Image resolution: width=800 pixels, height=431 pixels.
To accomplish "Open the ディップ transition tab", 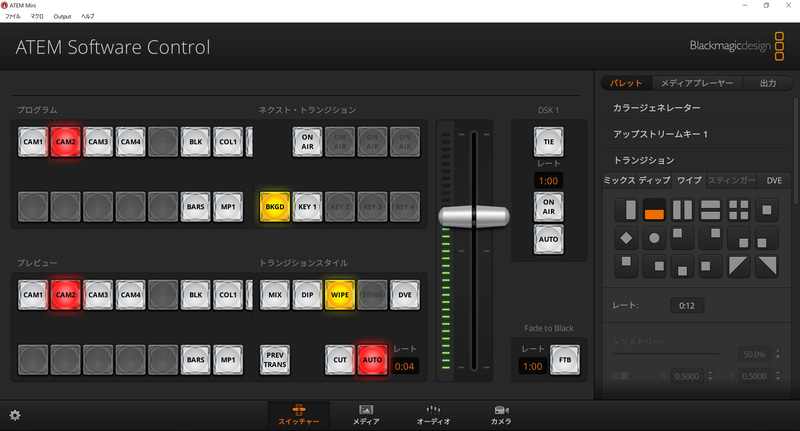I will pyautogui.click(x=654, y=180).
